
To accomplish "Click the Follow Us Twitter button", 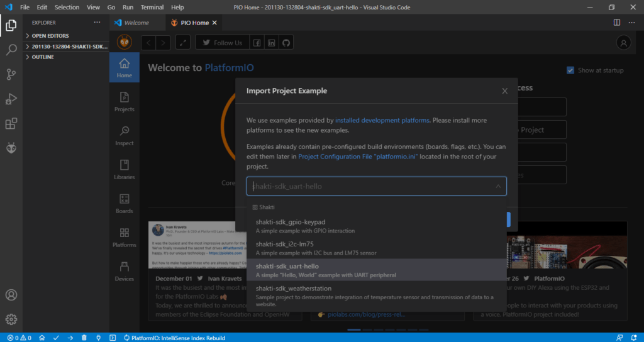I will click(x=222, y=43).
